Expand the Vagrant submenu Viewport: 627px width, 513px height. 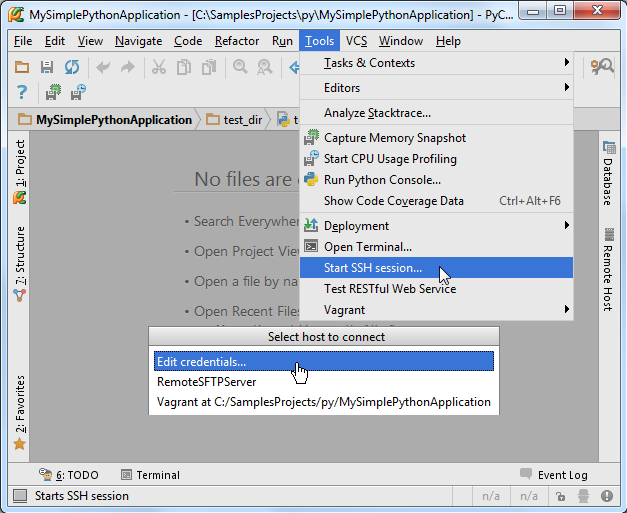click(x=436, y=310)
